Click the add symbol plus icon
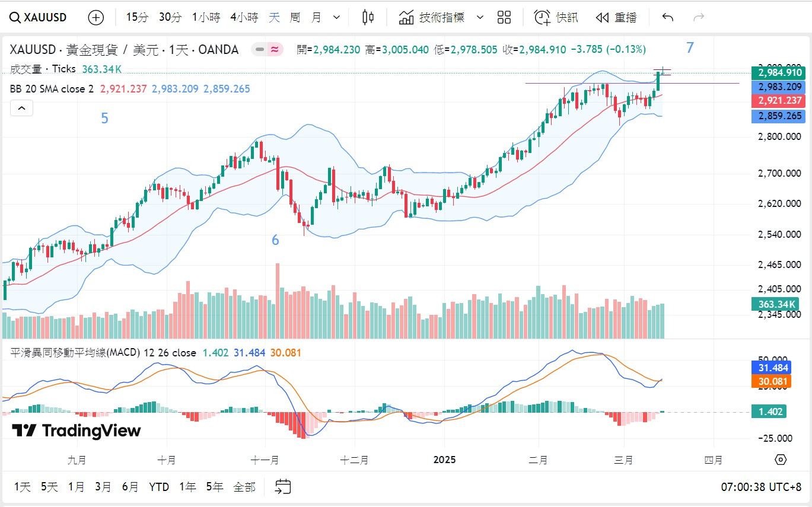812x507 pixels. click(95, 17)
